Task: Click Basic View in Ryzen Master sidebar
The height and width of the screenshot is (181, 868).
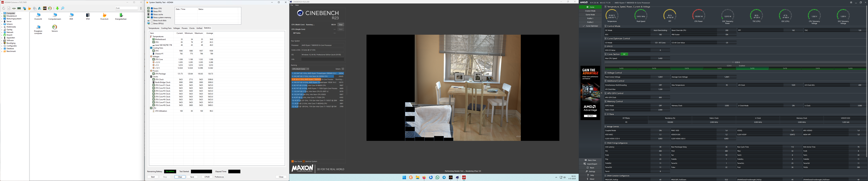Action: pyautogui.click(x=590, y=160)
